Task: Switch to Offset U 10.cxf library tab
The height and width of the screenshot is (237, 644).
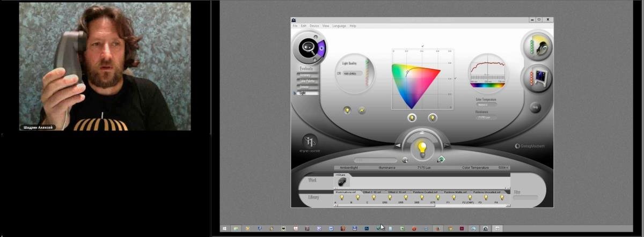Action: point(398,192)
